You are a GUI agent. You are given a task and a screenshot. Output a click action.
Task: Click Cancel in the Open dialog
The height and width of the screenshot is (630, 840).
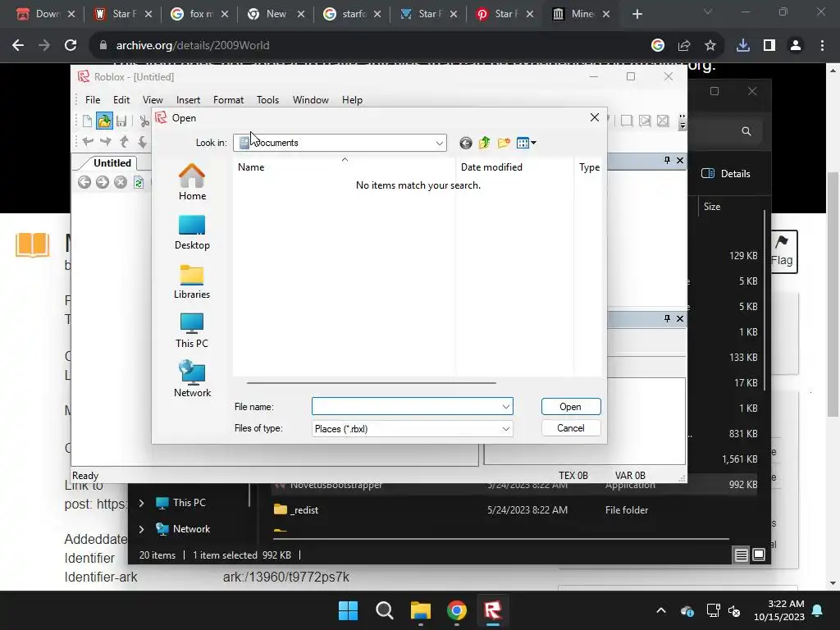[x=571, y=428]
